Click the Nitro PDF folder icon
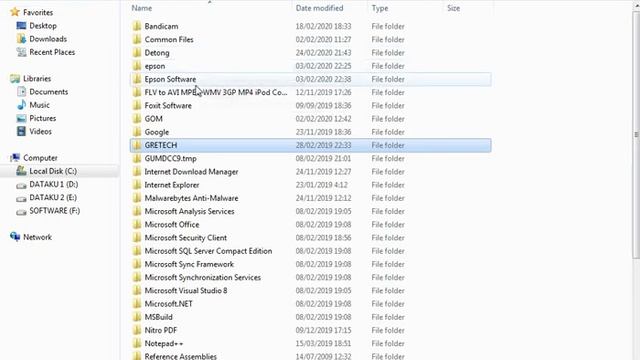Screen dimensions: 640x360 pos(137,330)
